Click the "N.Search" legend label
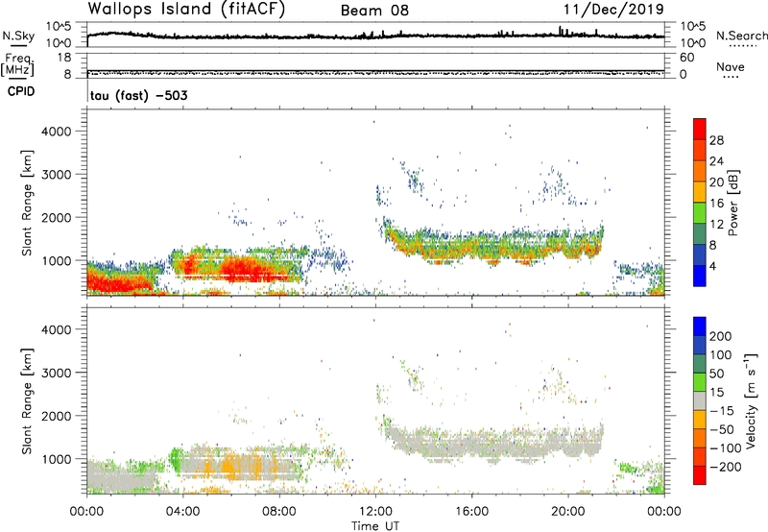The height and width of the screenshot is (532, 768). coord(741,36)
